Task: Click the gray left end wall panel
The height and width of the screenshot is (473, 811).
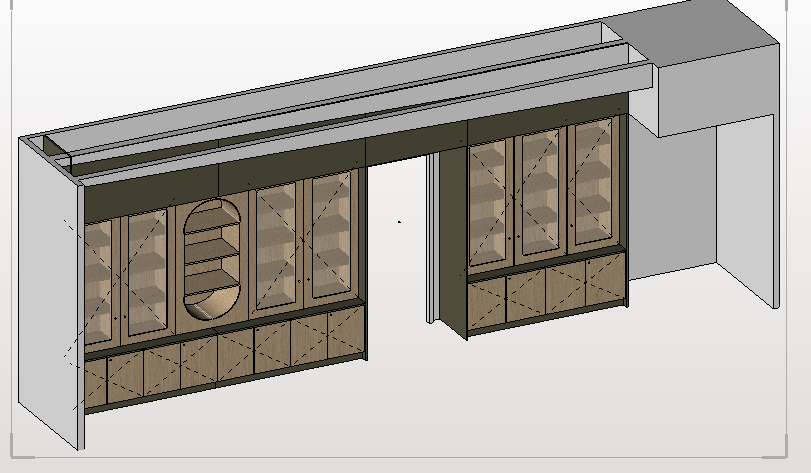Action: click(48, 290)
